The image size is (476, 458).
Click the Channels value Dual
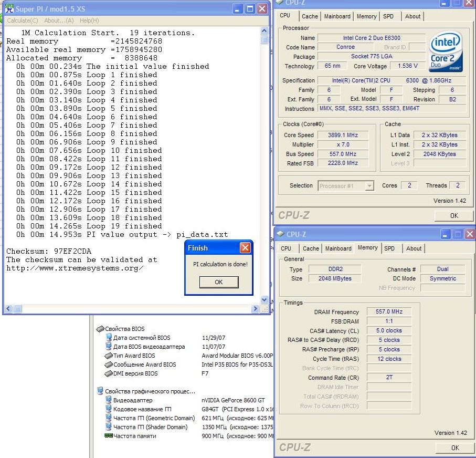(x=442, y=269)
